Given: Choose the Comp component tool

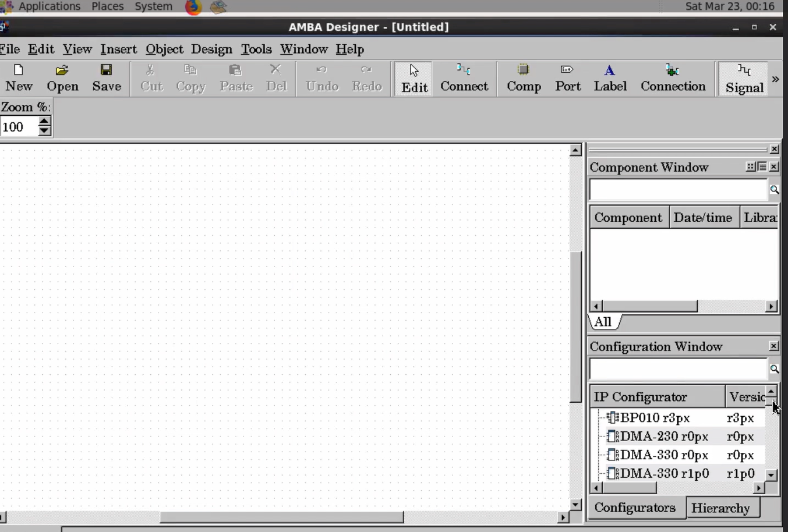Looking at the screenshot, I should [524, 79].
